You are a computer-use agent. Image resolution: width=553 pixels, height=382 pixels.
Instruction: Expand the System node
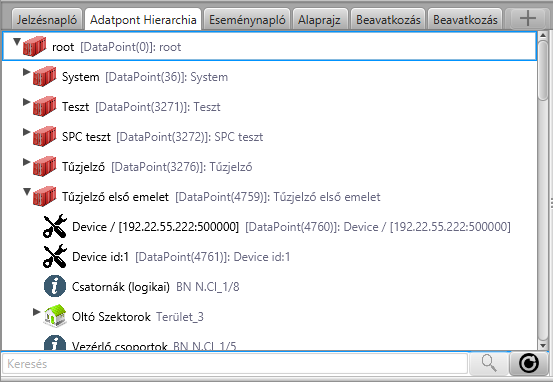[x=26, y=72]
